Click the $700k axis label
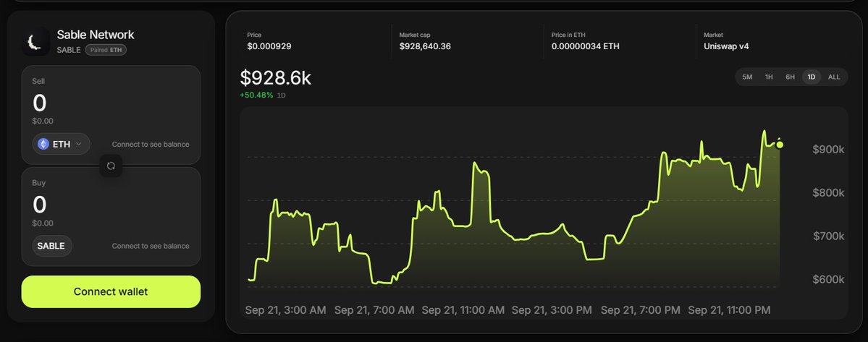Viewport: 868px width, 342px height. click(x=828, y=236)
